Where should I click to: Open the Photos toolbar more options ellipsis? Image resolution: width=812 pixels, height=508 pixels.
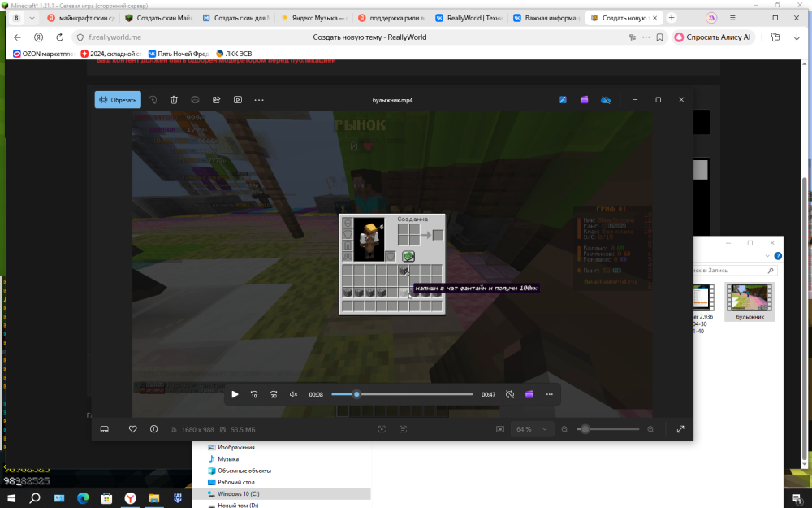259,100
